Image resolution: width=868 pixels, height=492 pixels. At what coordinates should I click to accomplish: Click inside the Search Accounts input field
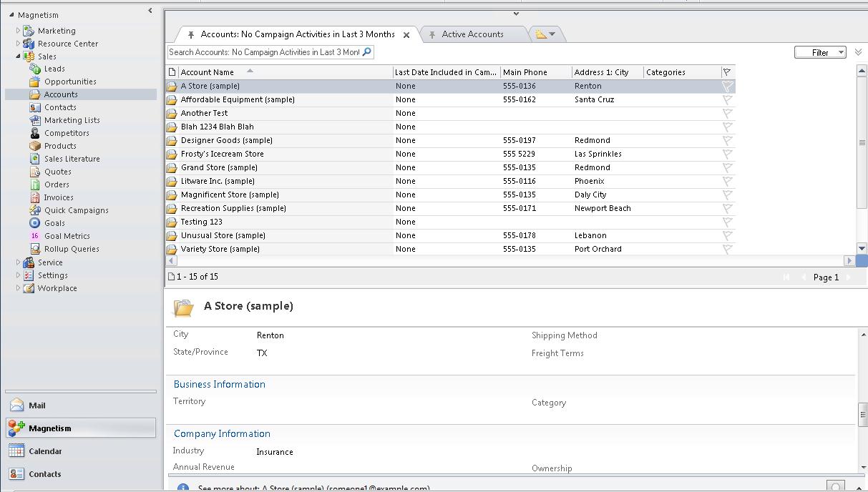click(265, 52)
